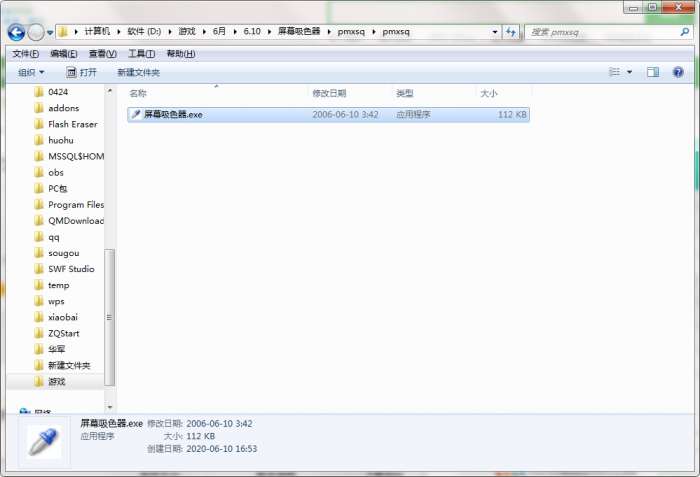
Task: Toggle the preview pane icon
Action: (x=653, y=72)
